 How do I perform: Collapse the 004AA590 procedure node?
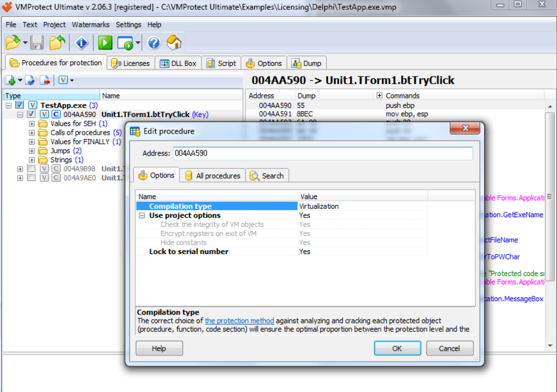tap(20, 114)
